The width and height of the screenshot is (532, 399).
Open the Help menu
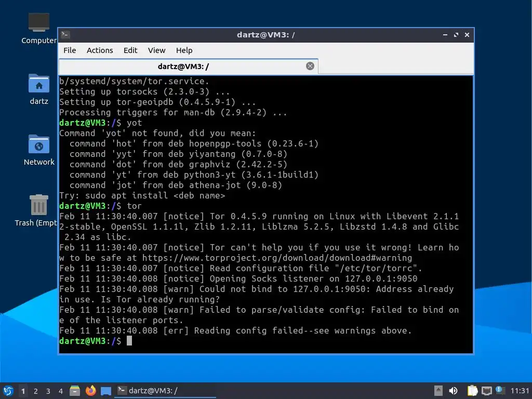click(x=184, y=50)
